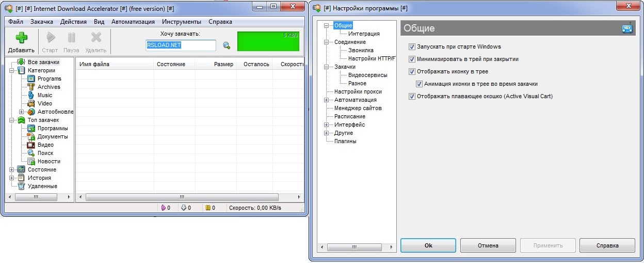Click the Состояние column header

click(x=174, y=64)
